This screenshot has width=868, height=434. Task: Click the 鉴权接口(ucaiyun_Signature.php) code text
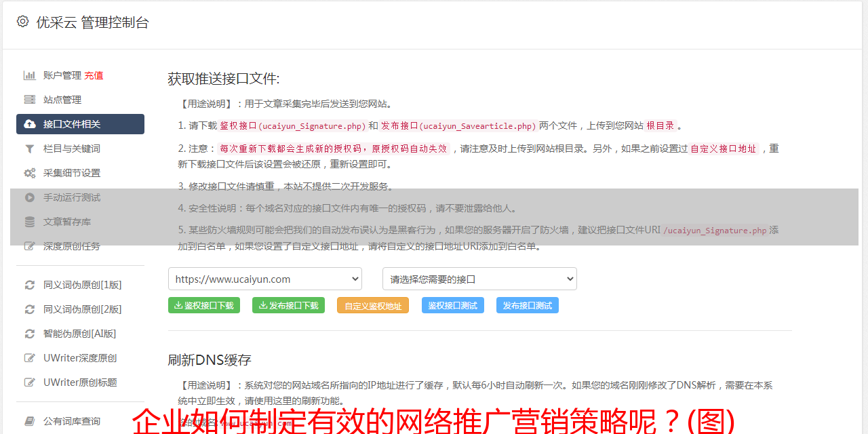[x=293, y=125]
